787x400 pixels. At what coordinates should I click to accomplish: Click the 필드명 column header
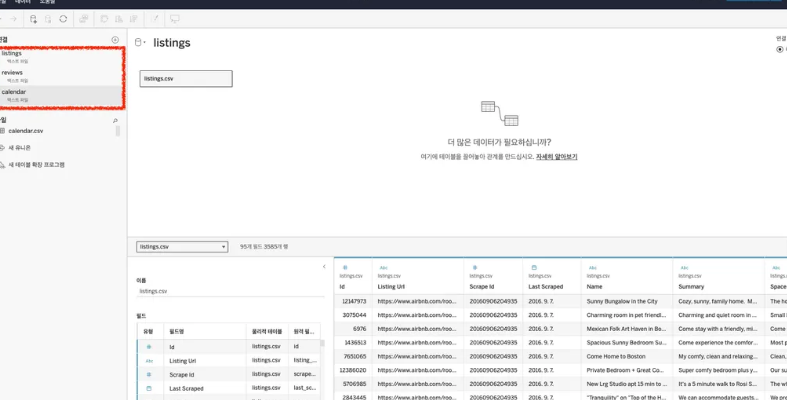(177, 331)
